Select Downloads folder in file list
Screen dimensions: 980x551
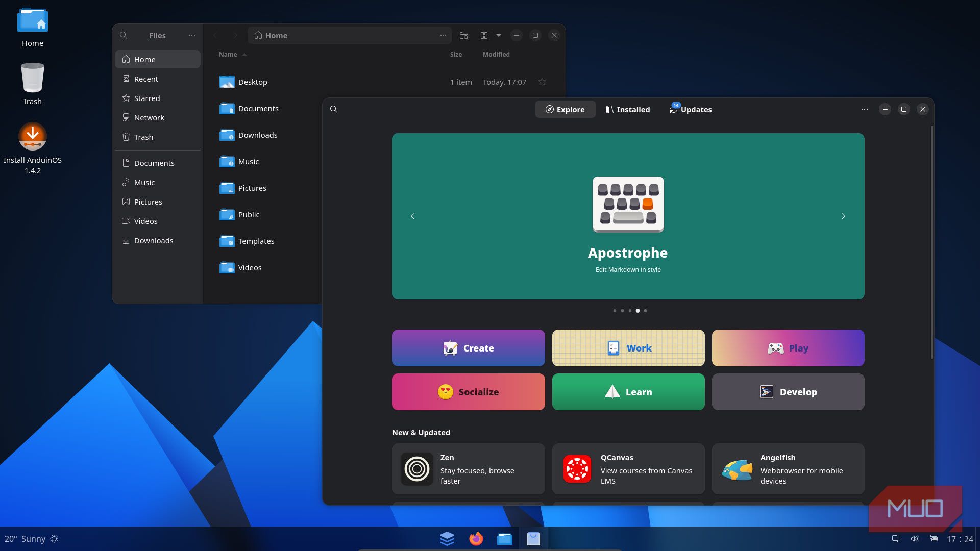[248, 135]
